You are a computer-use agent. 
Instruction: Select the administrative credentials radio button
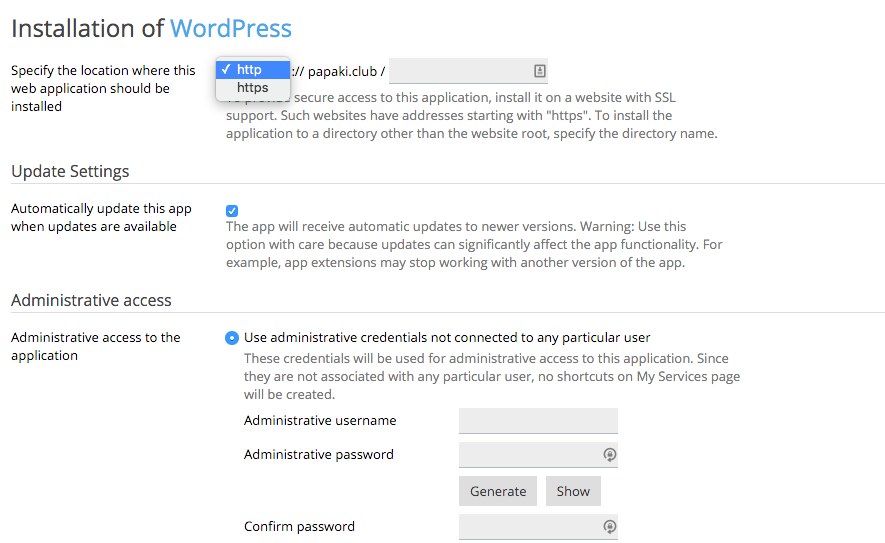232,338
